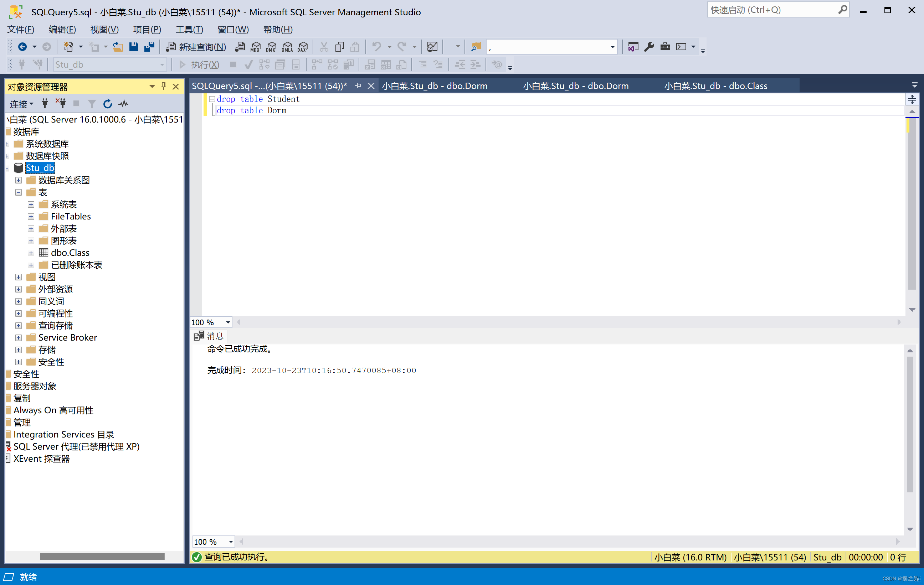Open the 工具(T) menu
This screenshot has height=585, width=924.
click(189, 30)
